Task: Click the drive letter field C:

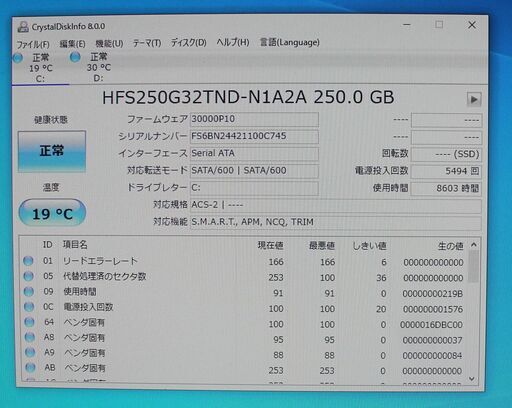Action: [254, 188]
